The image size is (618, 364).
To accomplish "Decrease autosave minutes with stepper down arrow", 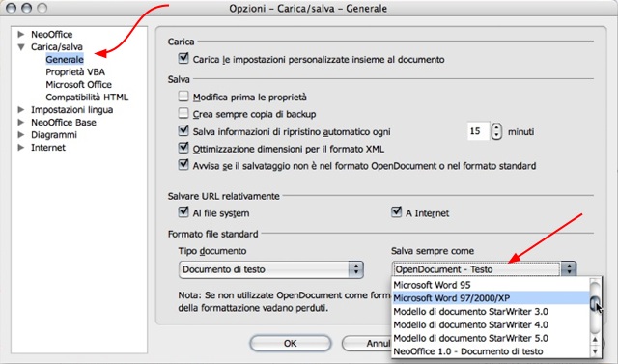I will [496, 135].
